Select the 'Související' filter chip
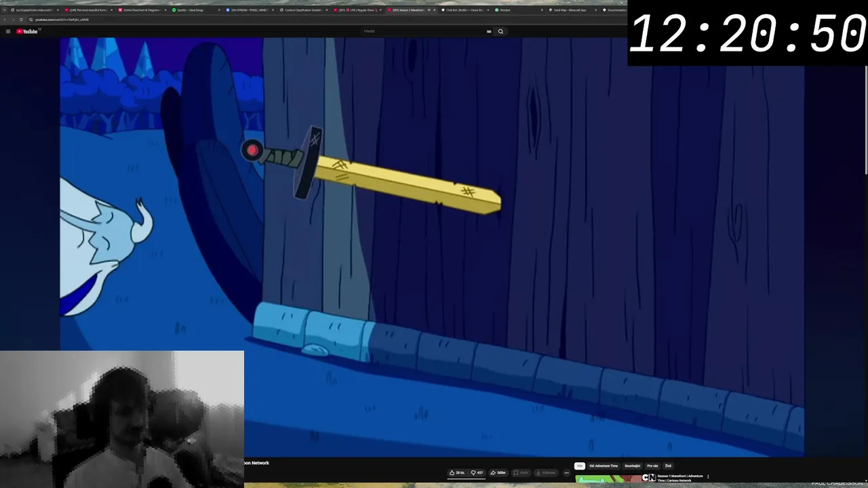 [x=632, y=466]
